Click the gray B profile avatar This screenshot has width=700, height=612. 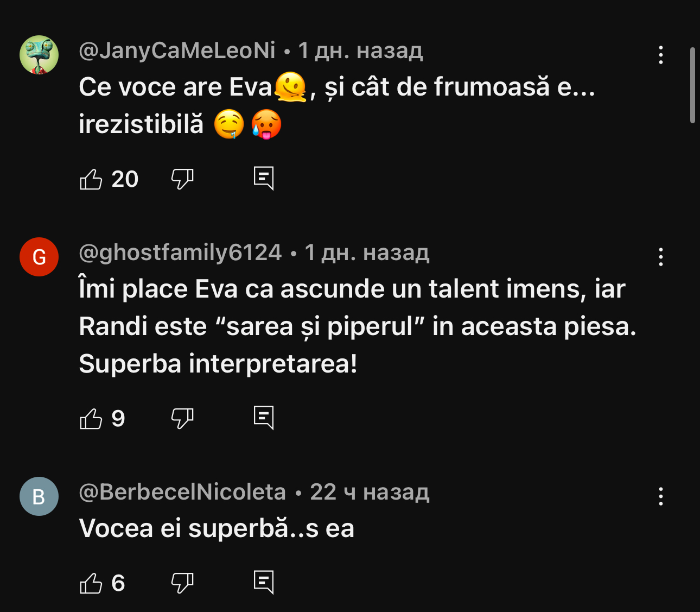click(x=39, y=496)
